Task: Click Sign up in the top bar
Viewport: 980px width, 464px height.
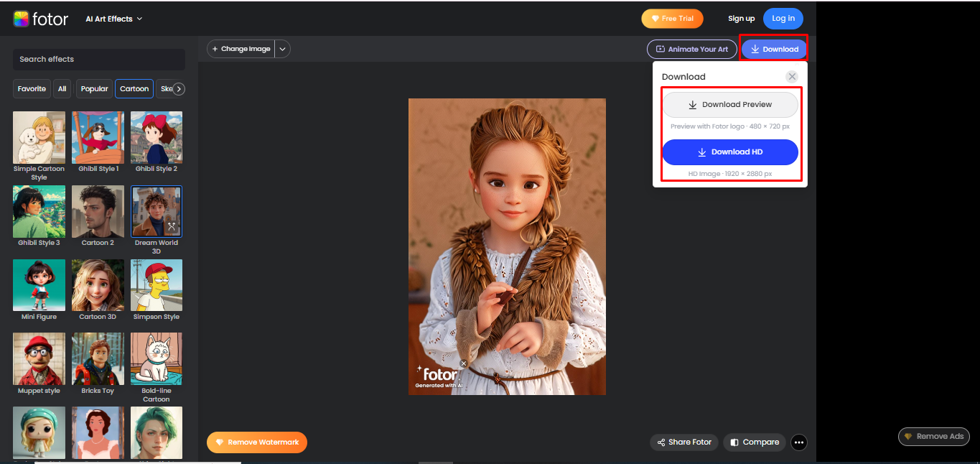Action: (x=741, y=18)
